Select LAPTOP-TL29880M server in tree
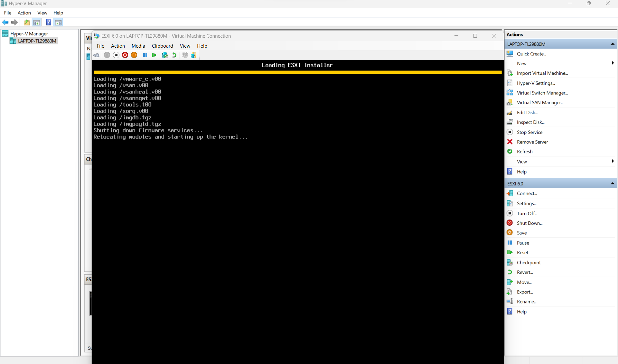Screen dimensions: 618x364 [x=37, y=41]
